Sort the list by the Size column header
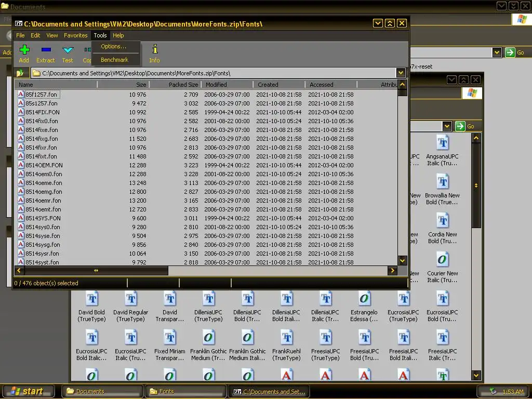532x399 pixels. (123, 85)
